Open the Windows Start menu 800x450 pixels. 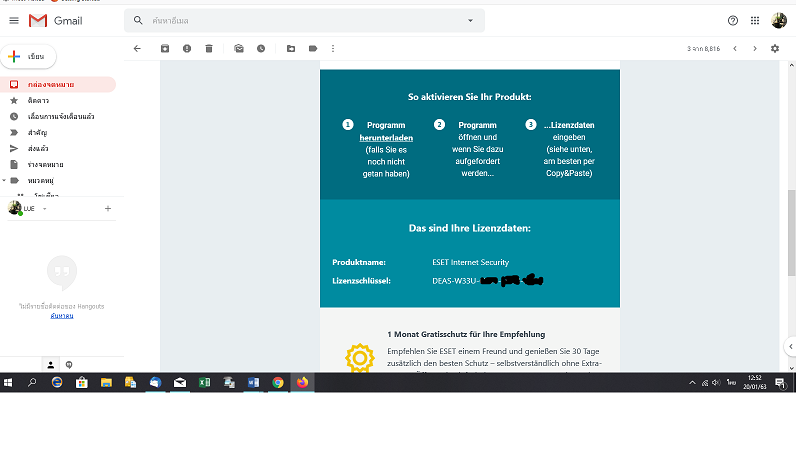[8, 383]
